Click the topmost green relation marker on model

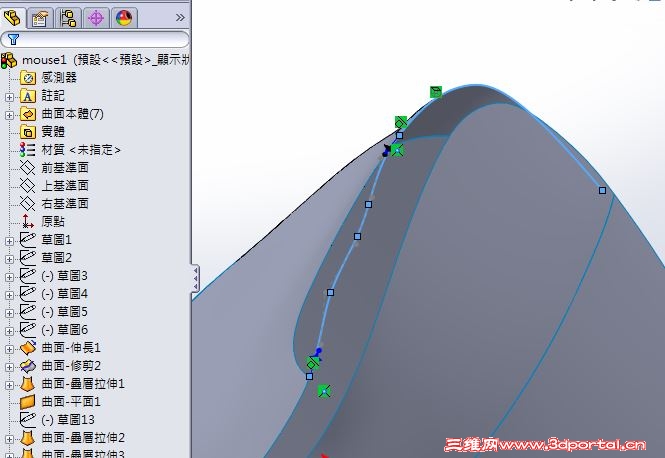pyautogui.click(x=436, y=92)
